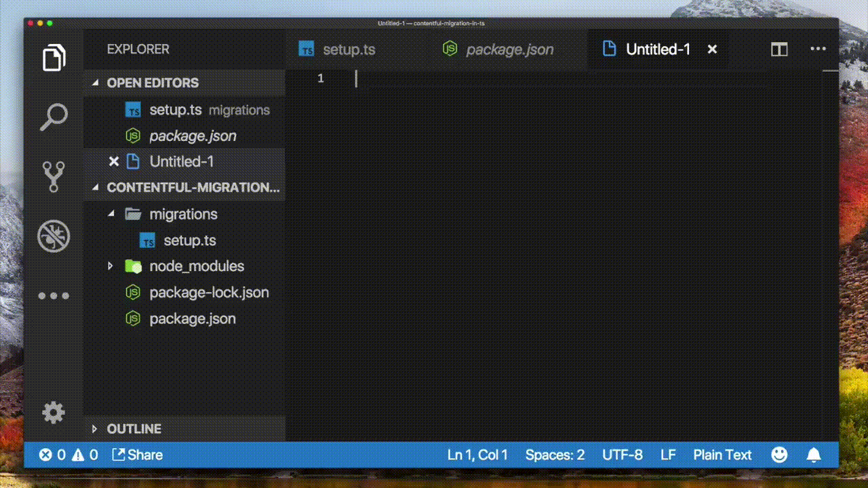Click the Node icon on package.json tab
Screen dimensions: 868x488
coord(450,49)
